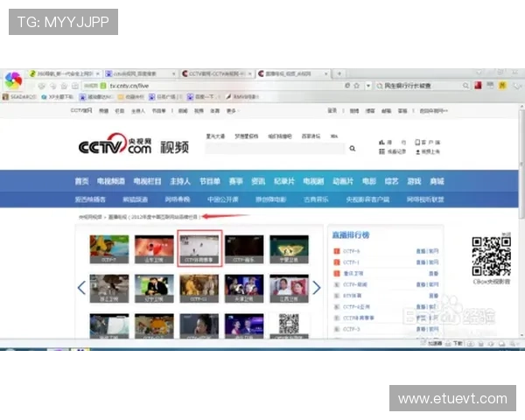This screenshot has width=525, height=420.
Task: Open the CCTV-11 channel thumbnail
Action: pos(199,289)
